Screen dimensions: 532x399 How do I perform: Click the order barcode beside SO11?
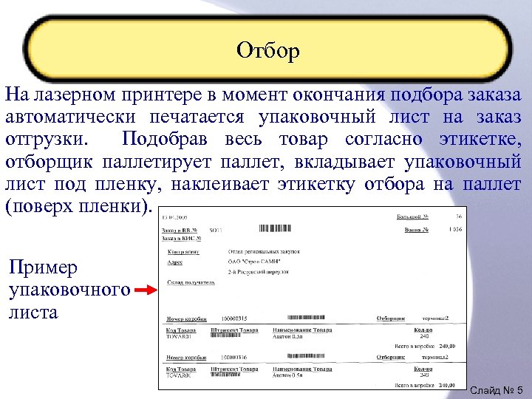275,228
